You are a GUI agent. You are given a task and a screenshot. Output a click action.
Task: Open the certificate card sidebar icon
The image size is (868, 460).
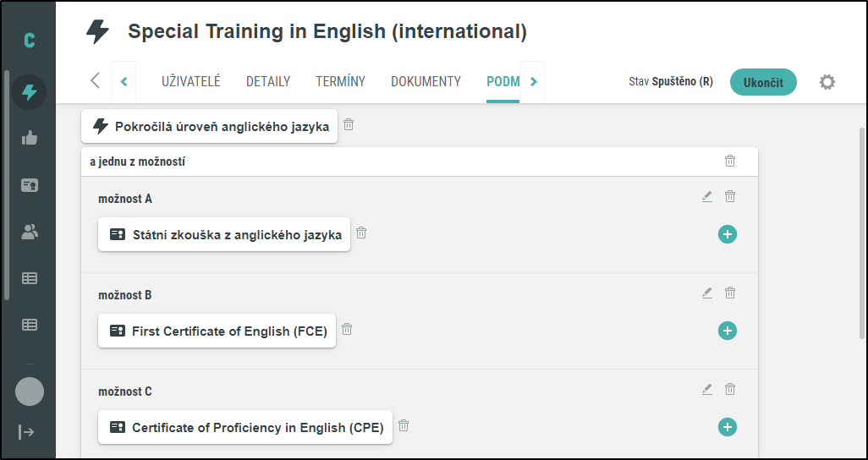pyautogui.click(x=30, y=185)
